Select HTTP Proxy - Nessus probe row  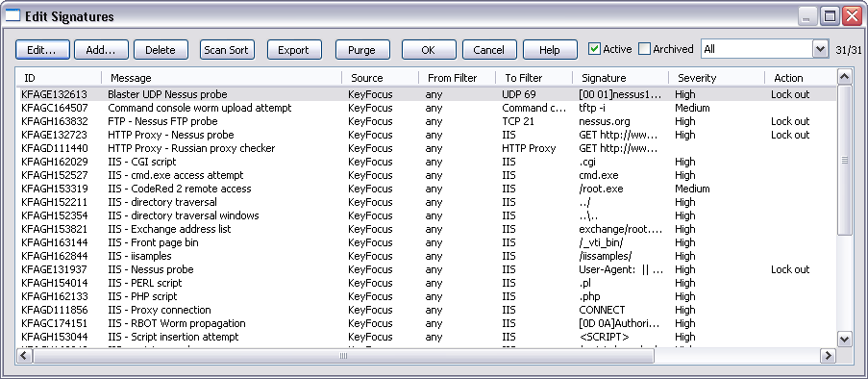click(426, 135)
